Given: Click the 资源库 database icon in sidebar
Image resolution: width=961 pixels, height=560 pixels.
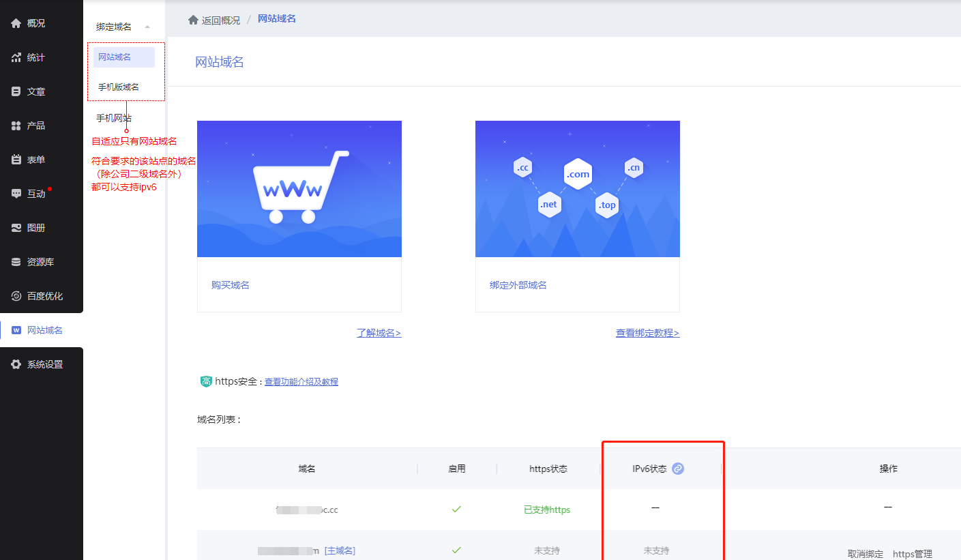Looking at the screenshot, I should (x=16, y=262).
